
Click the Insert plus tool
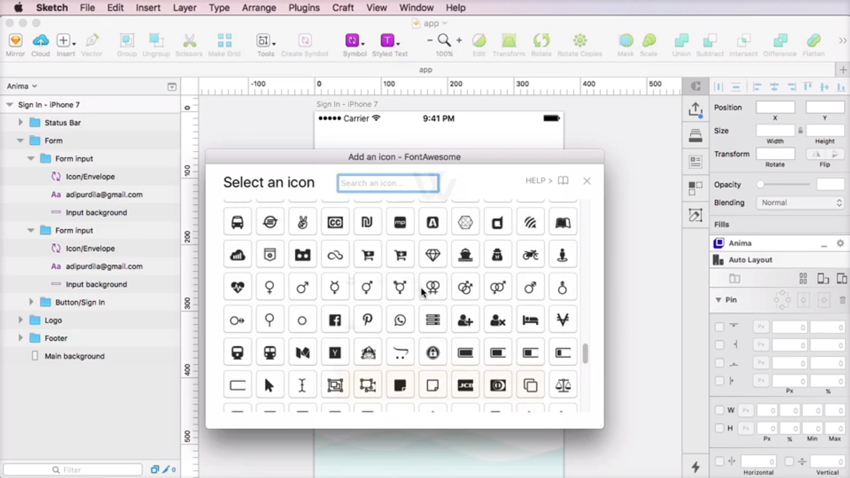pyautogui.click(x=63, y=41)
